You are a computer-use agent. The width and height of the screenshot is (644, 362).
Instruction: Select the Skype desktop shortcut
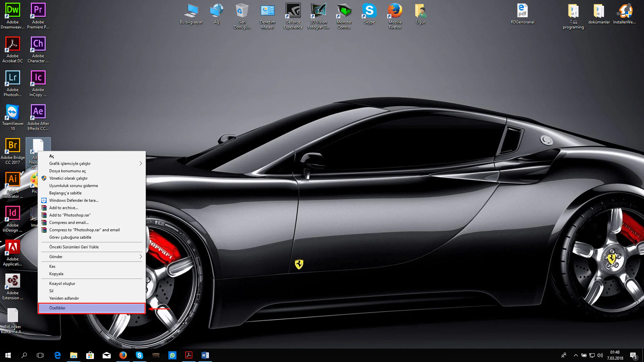[x=369, y=11]
